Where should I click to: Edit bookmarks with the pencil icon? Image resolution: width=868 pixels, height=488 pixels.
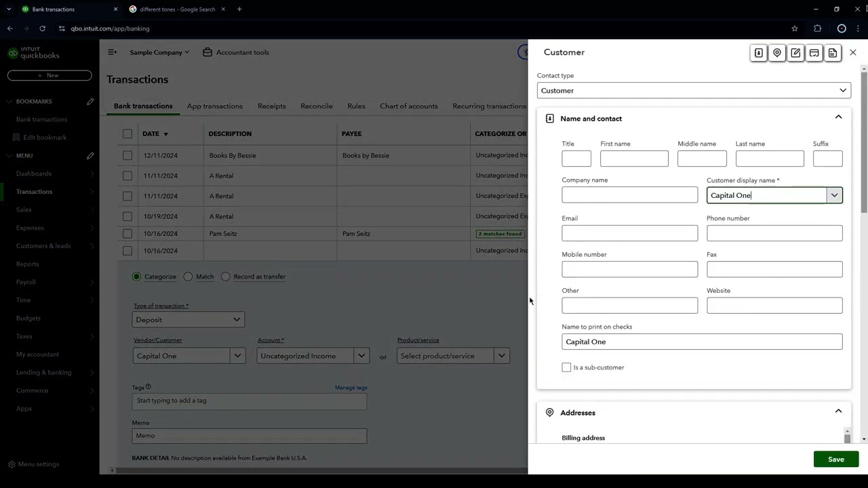[x=90, y=102]
